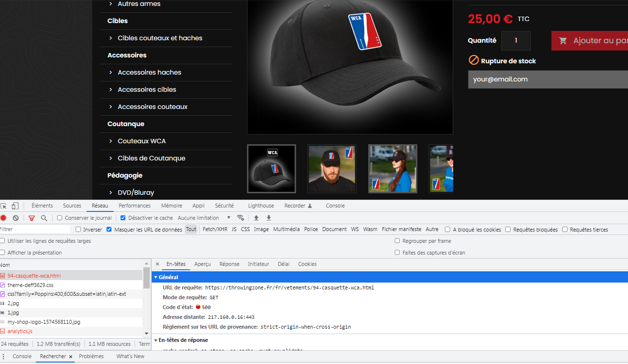Enable Conserver le journal checkbox
Screen dimensions: 628x364
click(60, 218)
